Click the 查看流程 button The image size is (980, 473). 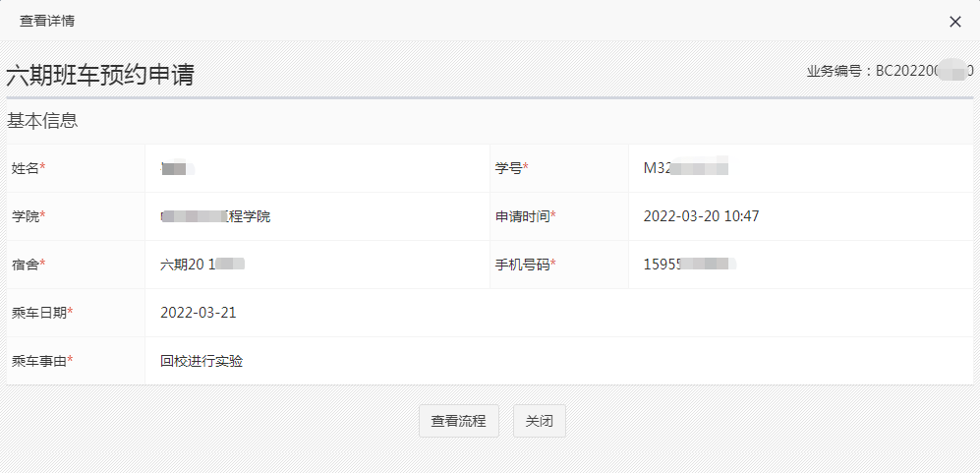tap(458, 421)
